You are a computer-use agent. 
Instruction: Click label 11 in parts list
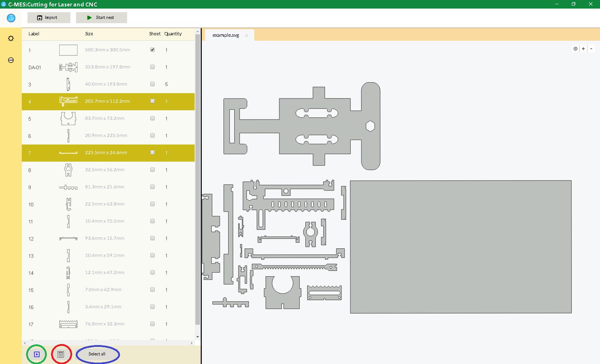click(31, 222)
